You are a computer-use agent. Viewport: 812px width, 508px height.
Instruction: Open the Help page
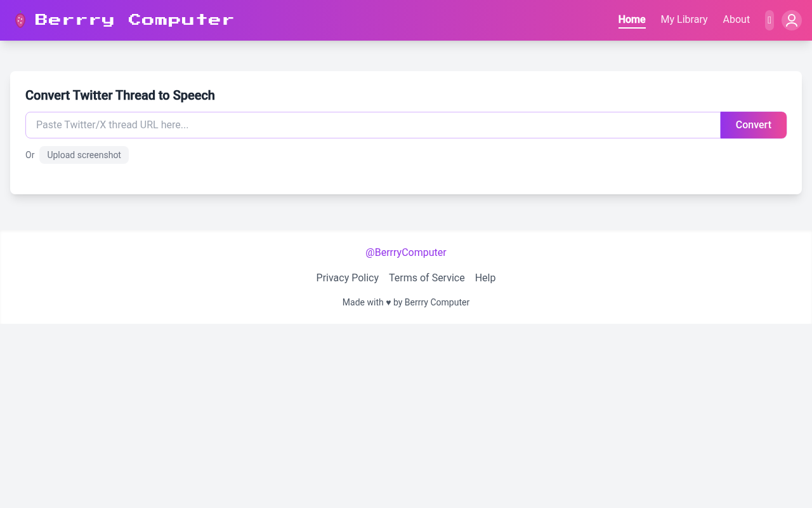point(485,277)
